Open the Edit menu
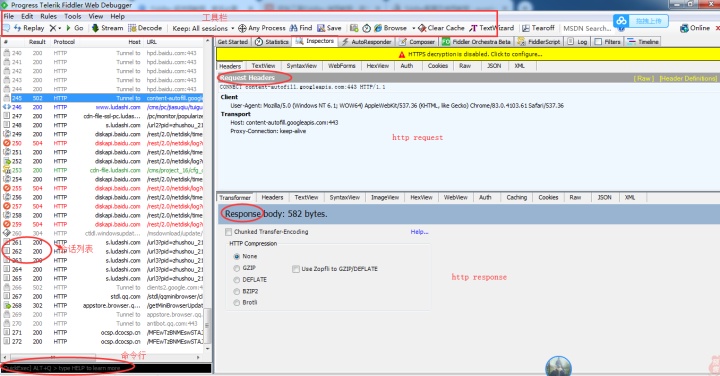This screenshot has width=720, height=376. (x=27, y=16)
